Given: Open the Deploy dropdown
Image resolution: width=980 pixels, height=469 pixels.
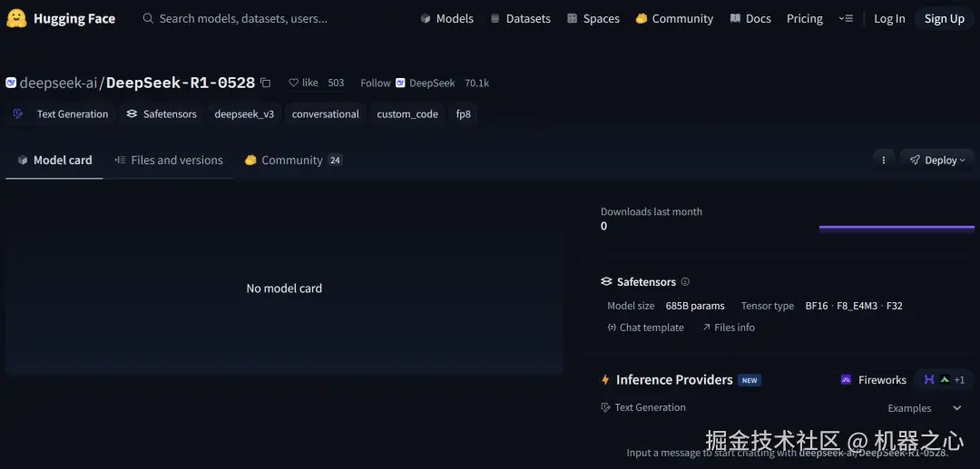Looking at the screenshot, I should [x=936, y=161].
